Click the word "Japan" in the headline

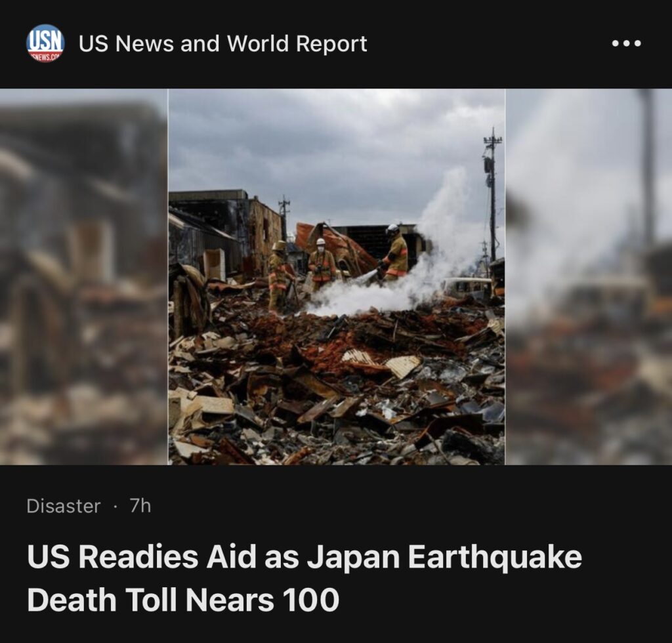tap(353, 557)
